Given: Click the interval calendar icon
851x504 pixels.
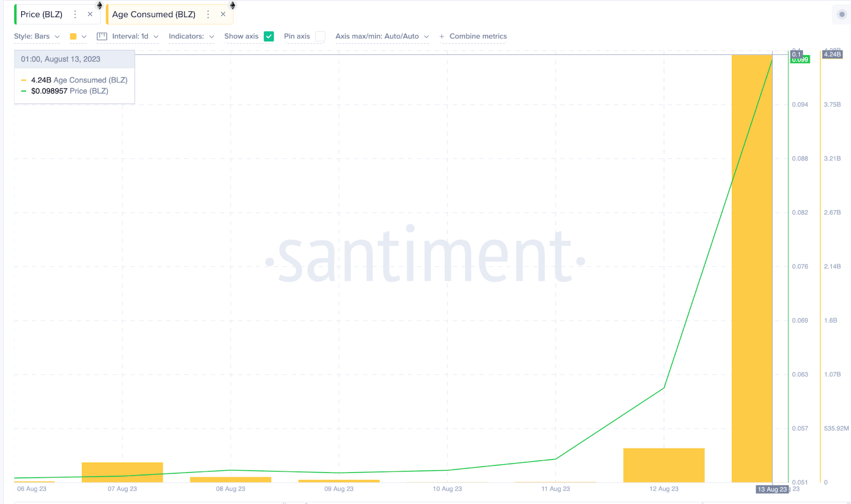Looking at the screenshot, I should (102, 36).
